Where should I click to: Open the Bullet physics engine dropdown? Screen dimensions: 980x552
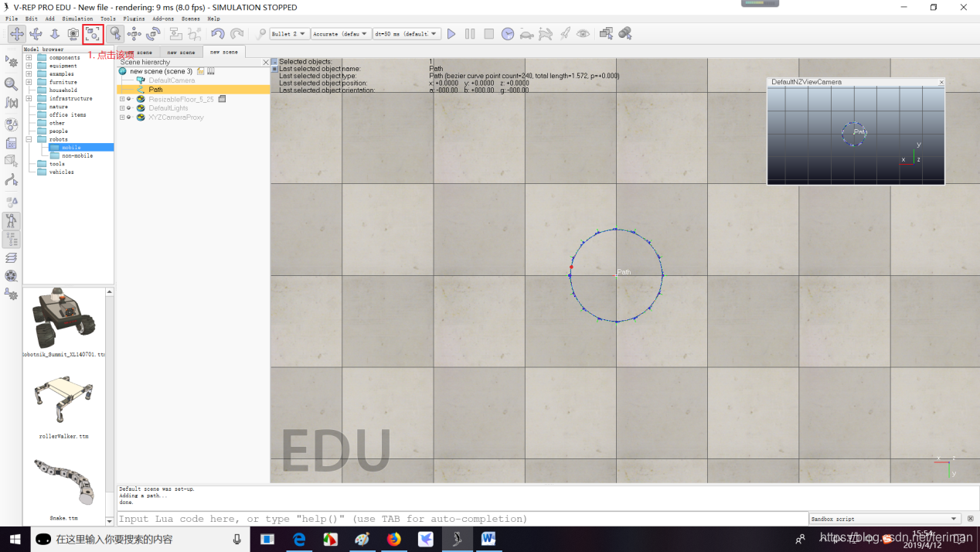(x=289, y=34)
